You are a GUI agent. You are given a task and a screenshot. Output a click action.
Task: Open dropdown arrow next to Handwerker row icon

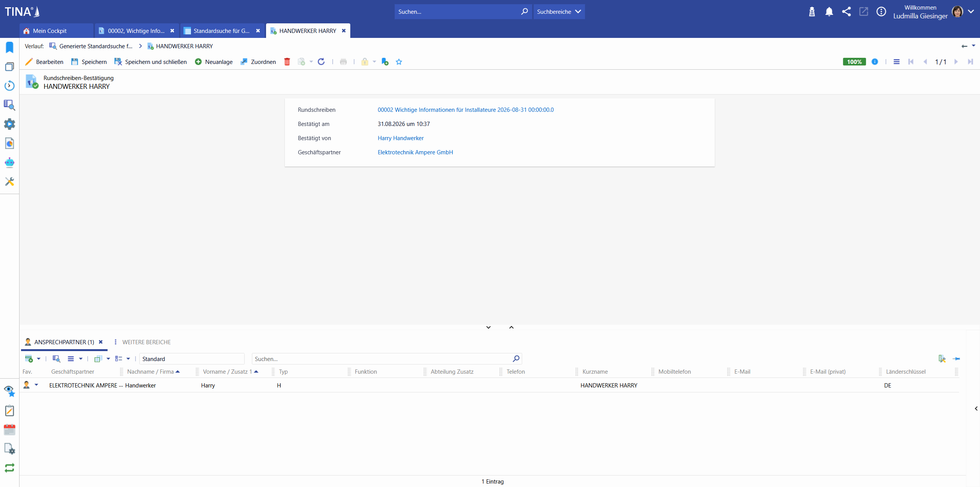[36, 385]
